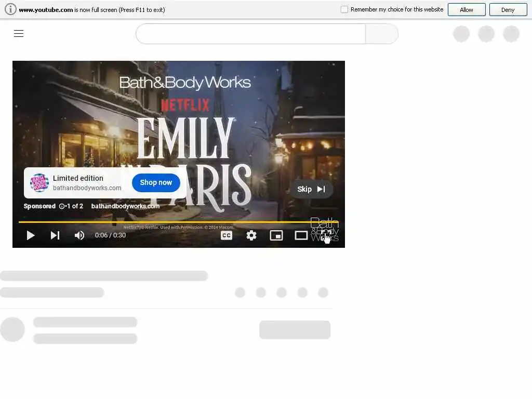Open Bath & Body Works advertiser logo

click(39, 182)
